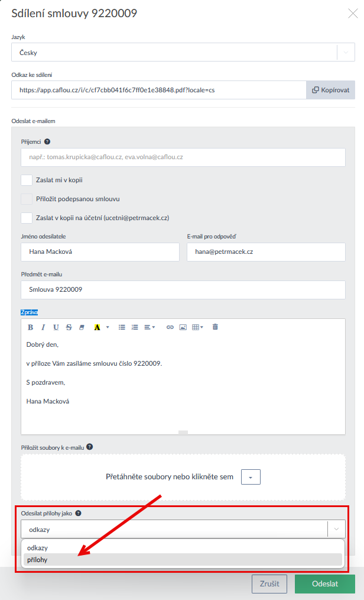This screenshot has width=364, height=600.
Task: Check 'Přiložit podepsanou smlouvu' option
Action: 27,199
